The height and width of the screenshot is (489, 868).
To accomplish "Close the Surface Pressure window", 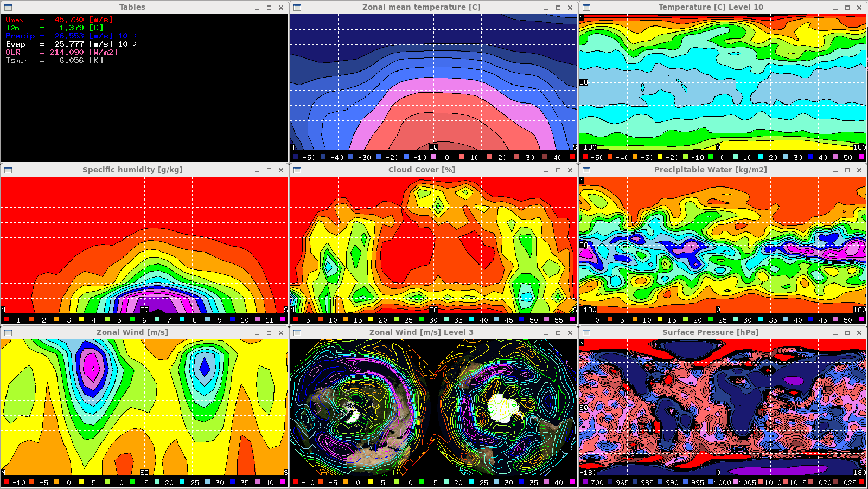I will (859, 333).
